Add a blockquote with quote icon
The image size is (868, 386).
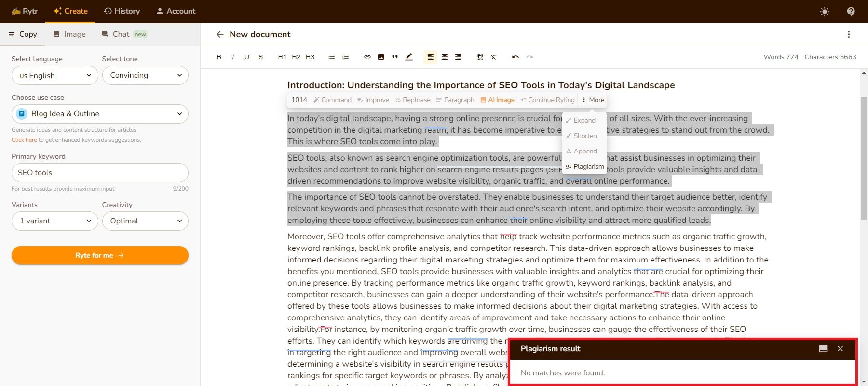click(x=395, y=57)
